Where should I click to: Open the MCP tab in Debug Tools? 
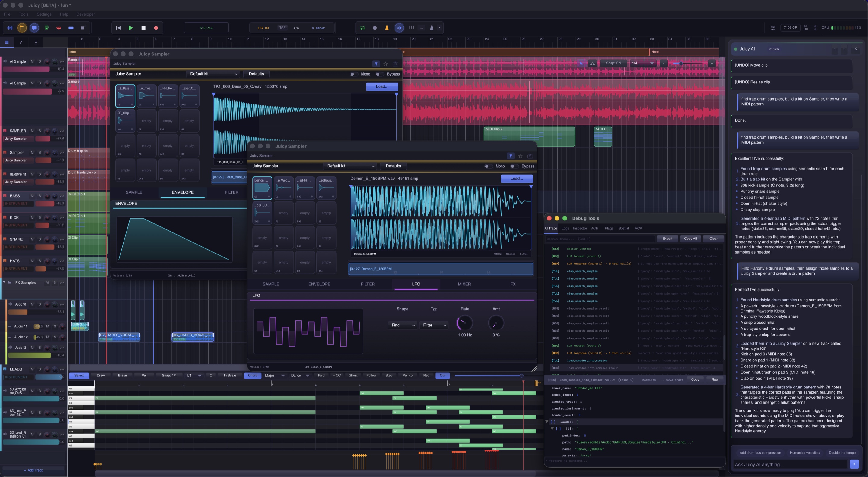coord(638,228)
